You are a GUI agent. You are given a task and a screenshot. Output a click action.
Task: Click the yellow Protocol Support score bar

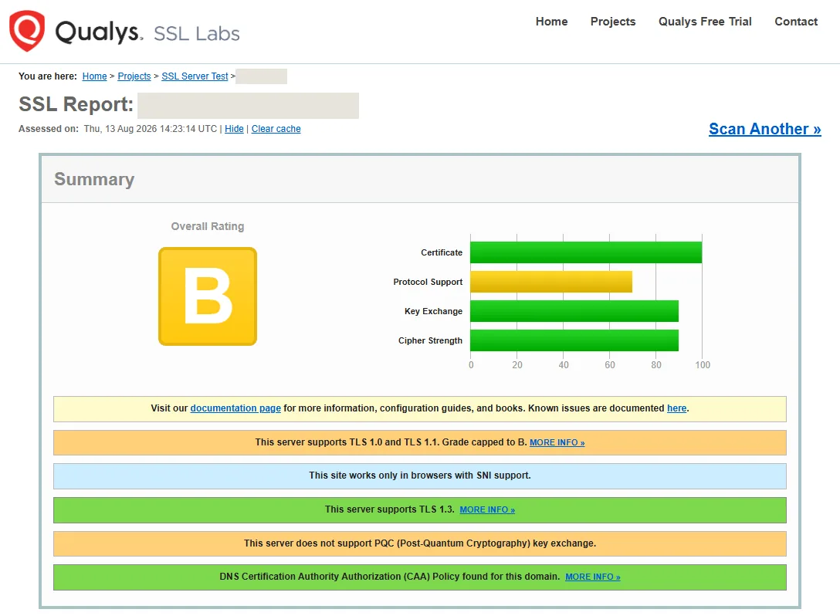[551, 282]
